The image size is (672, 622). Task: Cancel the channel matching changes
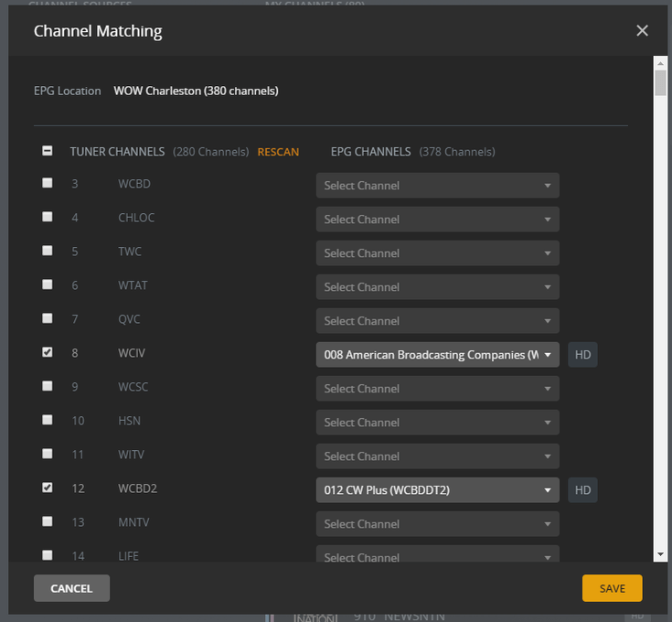71,588
